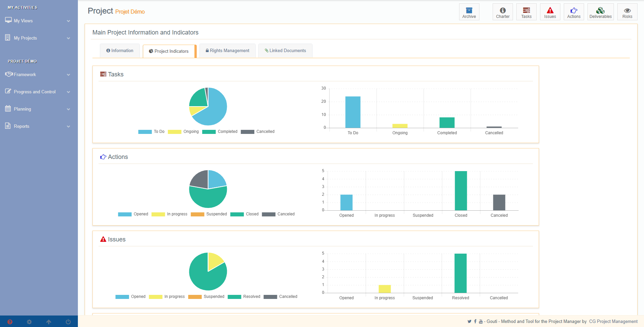The image size is (644, 327).
Task: Click the settings gear in sidebar footer
Action: [x=29, y=322]
